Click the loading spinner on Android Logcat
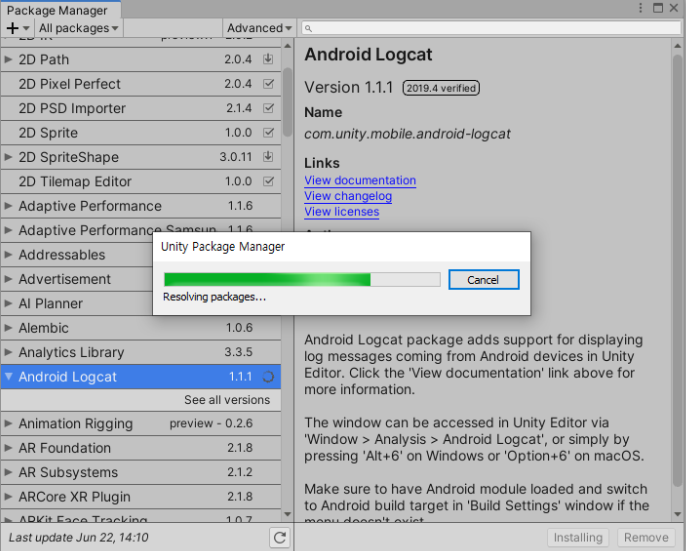 tap(268, 377)
